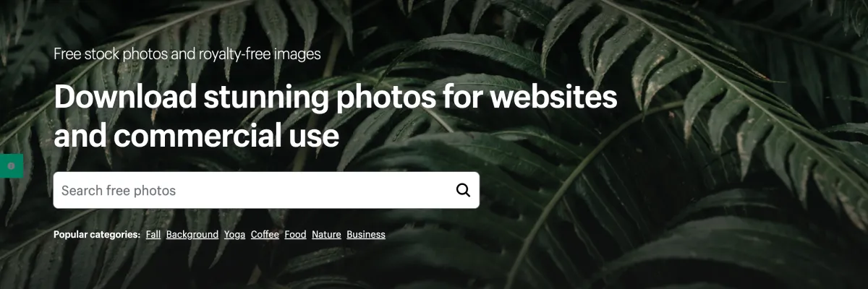
Task: Select the Business category link
Action: [366, 235]
